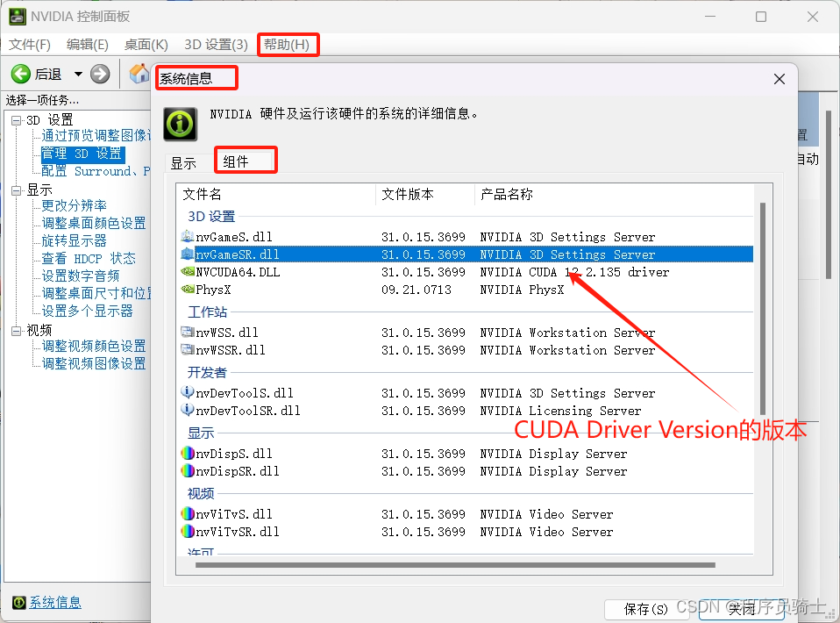This screenshot has height=623, width=840.
Task: Click the NVIDIA info icon in the system info dialog
Action: [x=180, y=124]
